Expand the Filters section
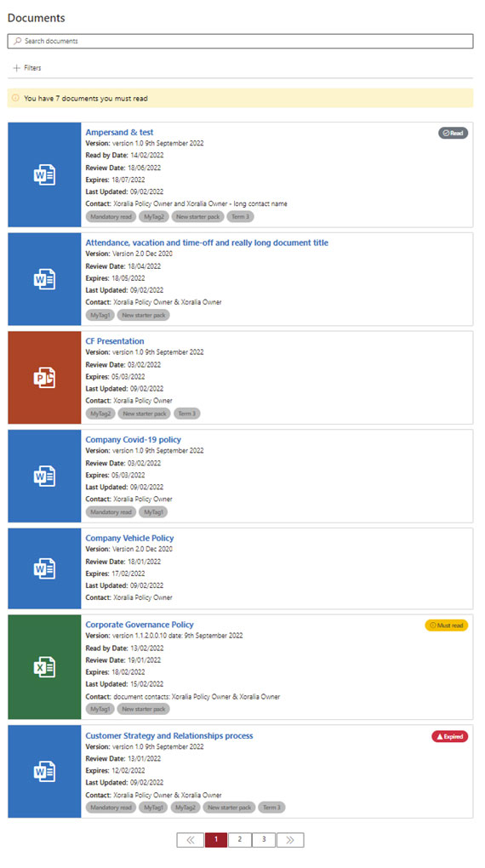The height and width of the screenshot is (868, 485). click(x=27, y=68)
